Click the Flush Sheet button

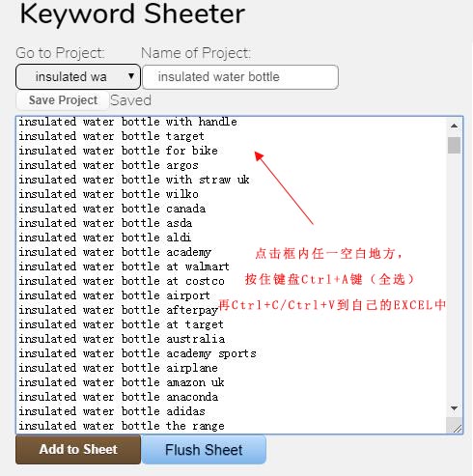click(x=204, y=450)
